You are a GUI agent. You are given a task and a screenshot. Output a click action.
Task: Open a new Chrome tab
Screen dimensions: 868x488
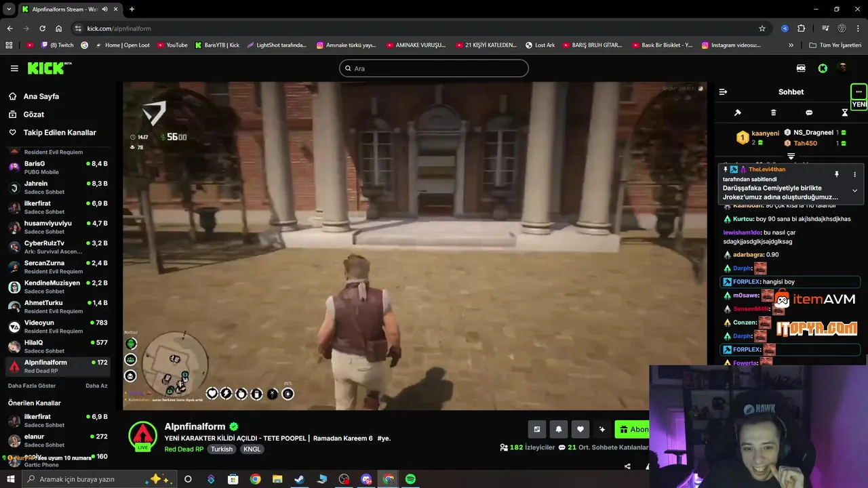tap(132, 9)
